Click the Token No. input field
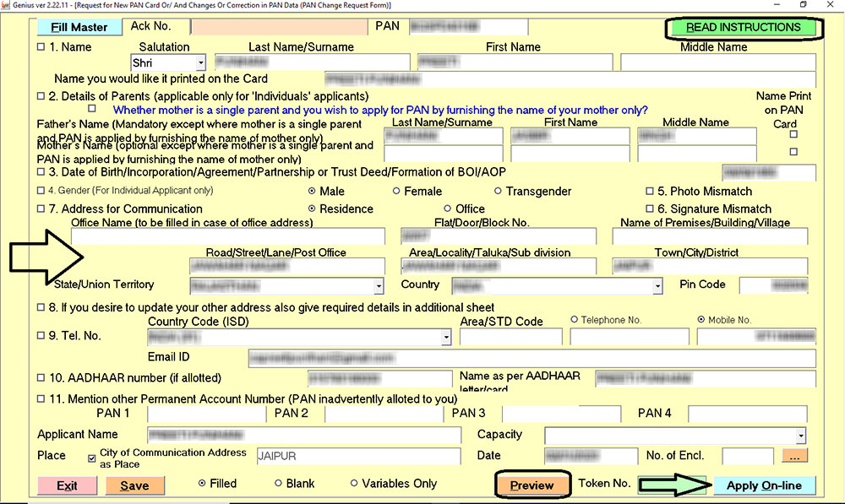The width and height of the screenshot is (845, 504). (x=670, y=484)
